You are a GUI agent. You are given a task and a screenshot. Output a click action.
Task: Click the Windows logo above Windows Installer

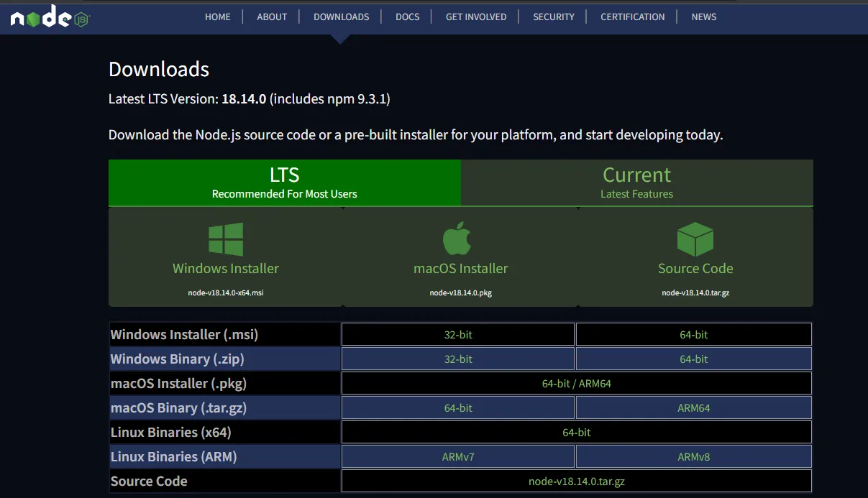click(x=225, y=238)
